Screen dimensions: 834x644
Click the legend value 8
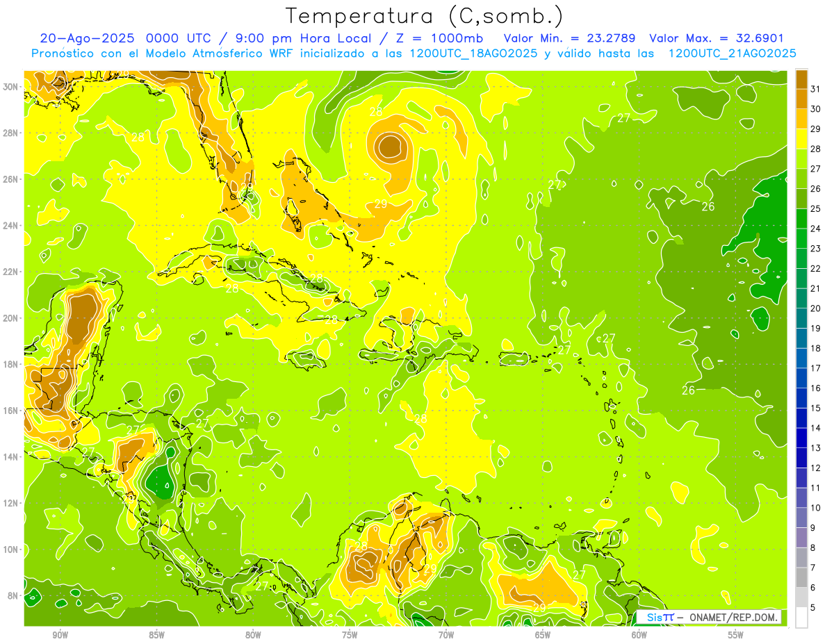(x=813, y=547)
